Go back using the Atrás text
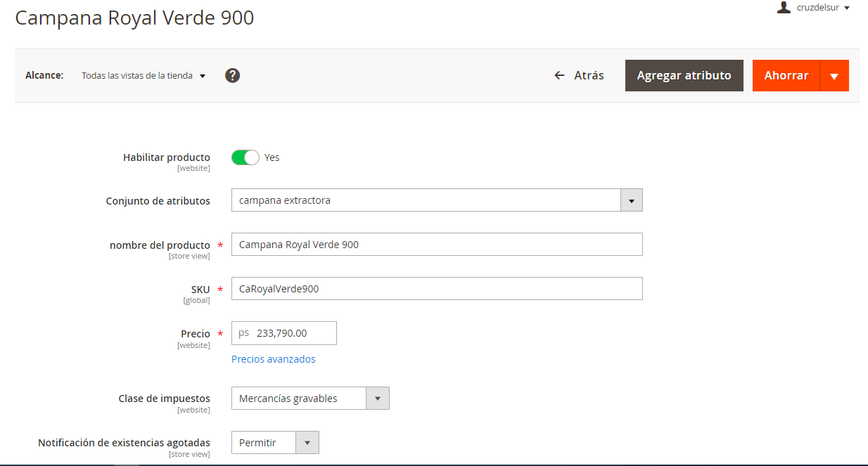The width and height of the screenshot is (868, 466). 589,75
